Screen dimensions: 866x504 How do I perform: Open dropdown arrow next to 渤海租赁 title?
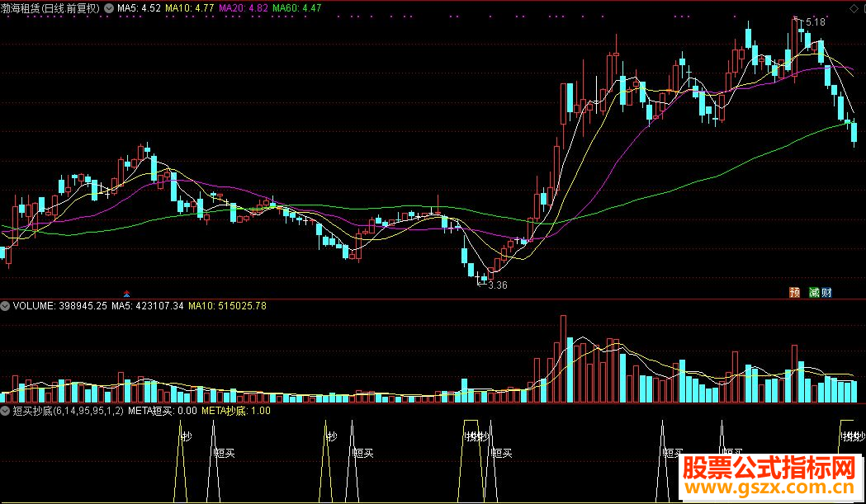[108, 8]
